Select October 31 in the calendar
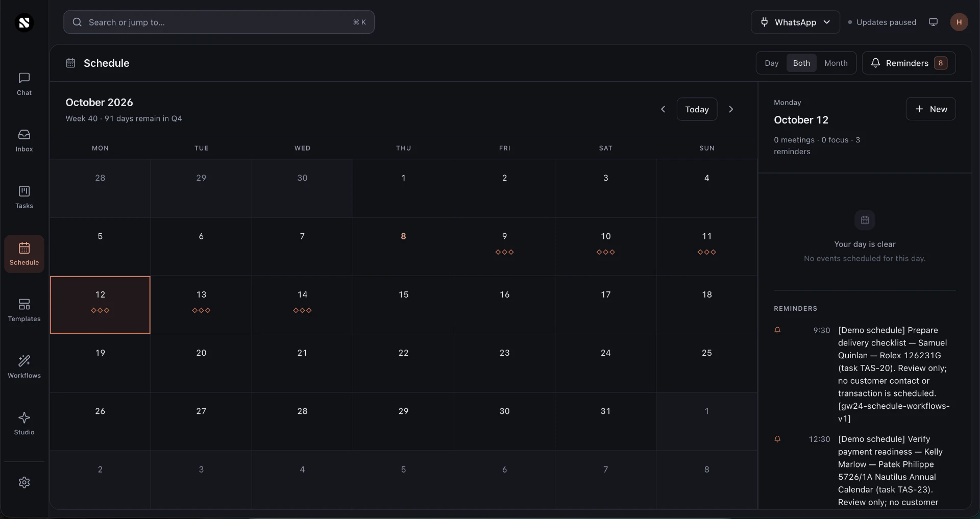The height and width of the screenshot is (519, 980). point(605,421)
